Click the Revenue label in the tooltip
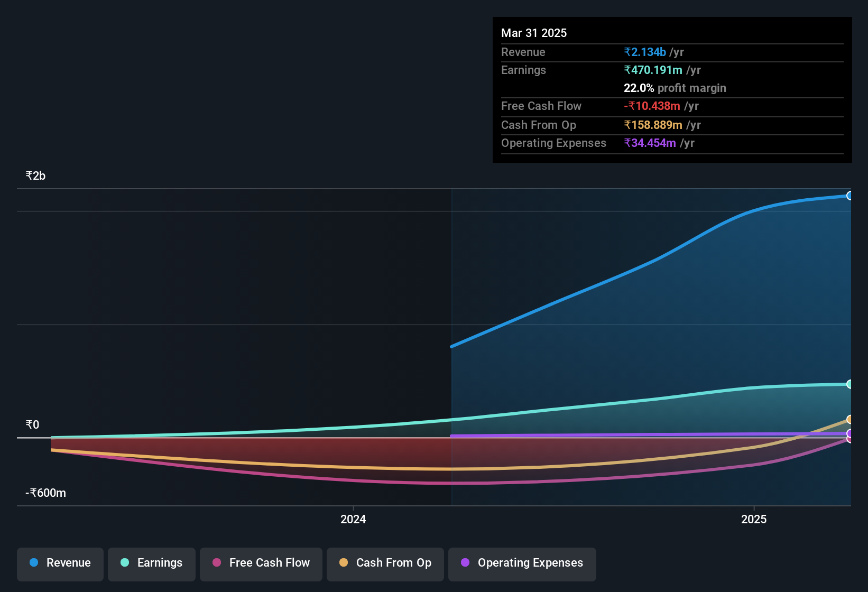The width and height of the screenshot is (868, 592). coord(523,52)
